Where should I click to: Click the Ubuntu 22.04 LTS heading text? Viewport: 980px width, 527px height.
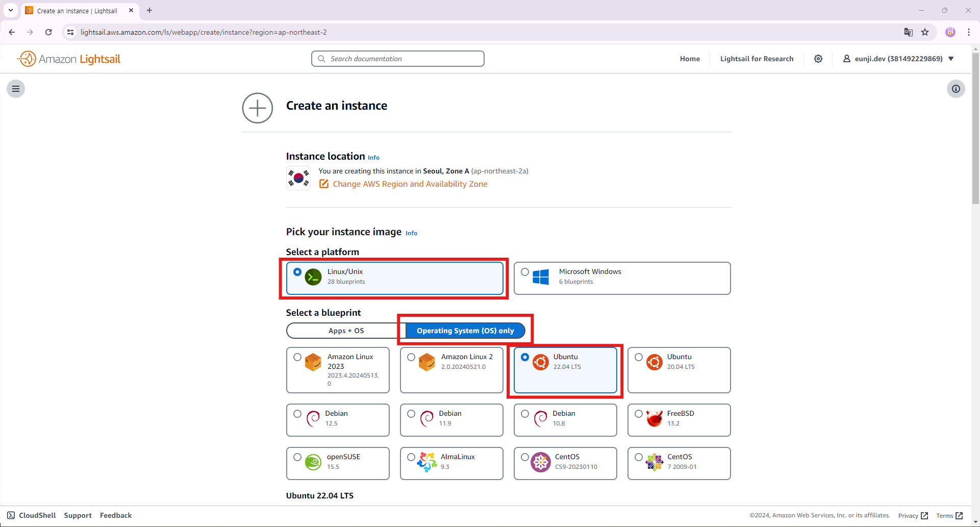pos(320,495)
